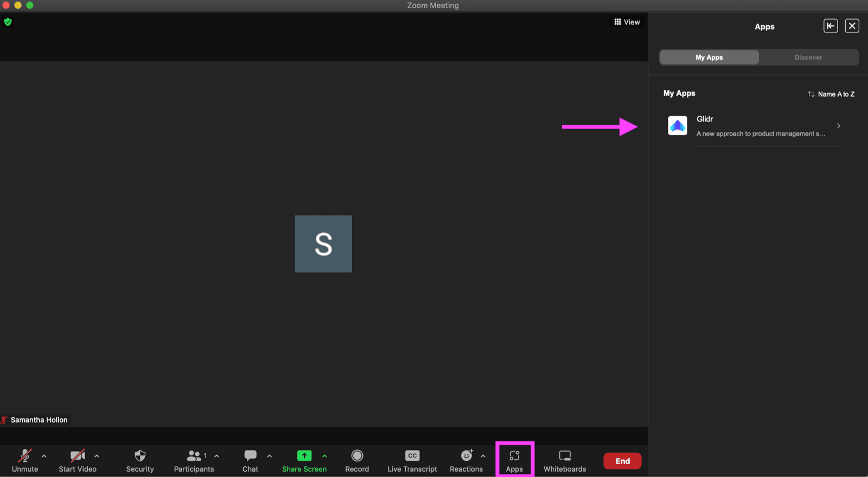868x477 pixels.
Task: Click the S profile avatar tile
Action: 323,244
